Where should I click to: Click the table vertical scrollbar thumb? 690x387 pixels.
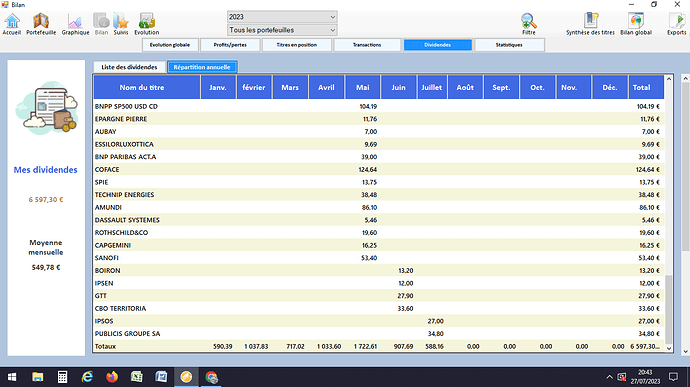[669, 309]
